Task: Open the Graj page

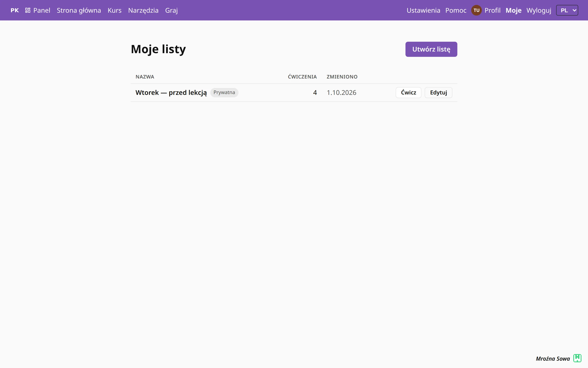Action: tap(171, 10)
